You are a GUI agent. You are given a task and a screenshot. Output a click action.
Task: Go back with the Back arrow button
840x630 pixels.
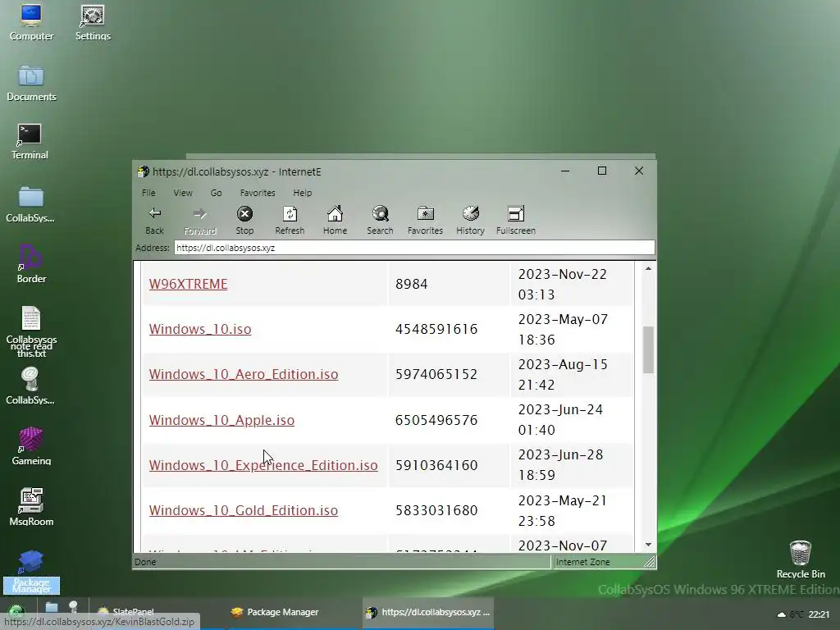[x=155, y=220]
